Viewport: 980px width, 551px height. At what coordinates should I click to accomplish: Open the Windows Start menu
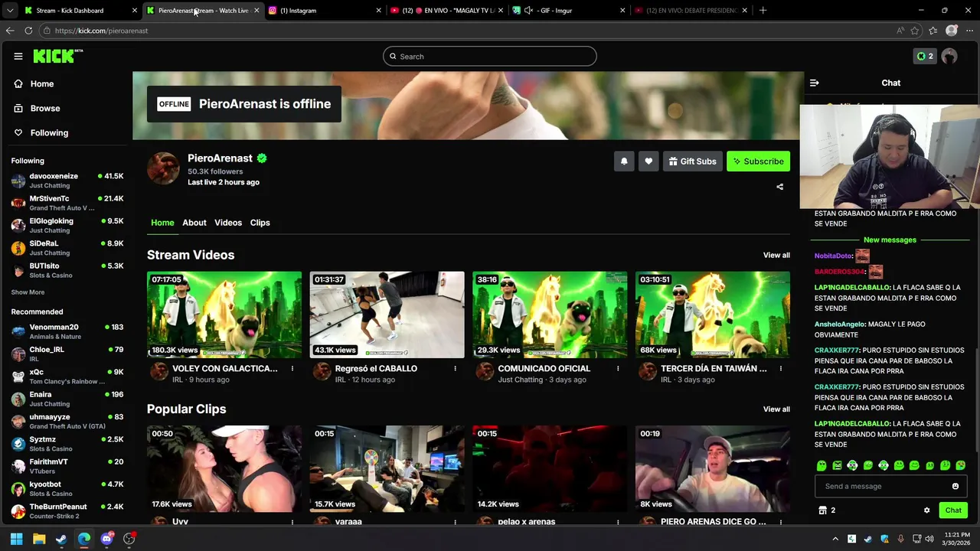click(x=16, y=539)
